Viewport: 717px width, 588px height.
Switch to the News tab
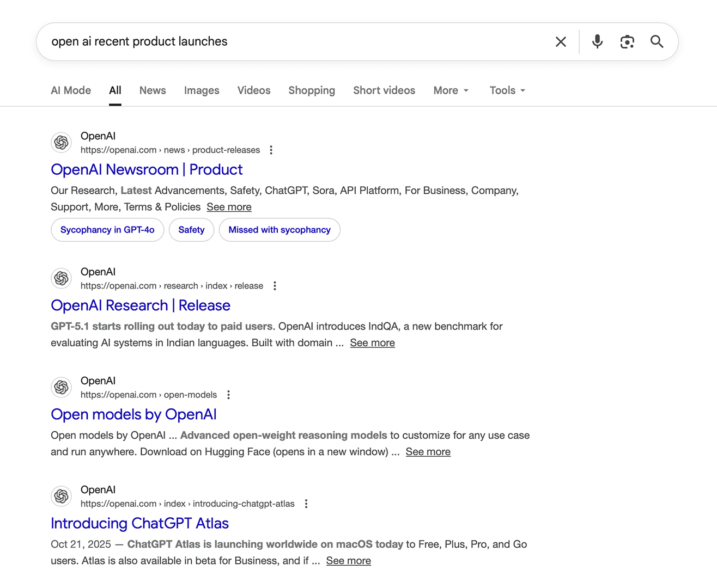[x=153, y=90]
